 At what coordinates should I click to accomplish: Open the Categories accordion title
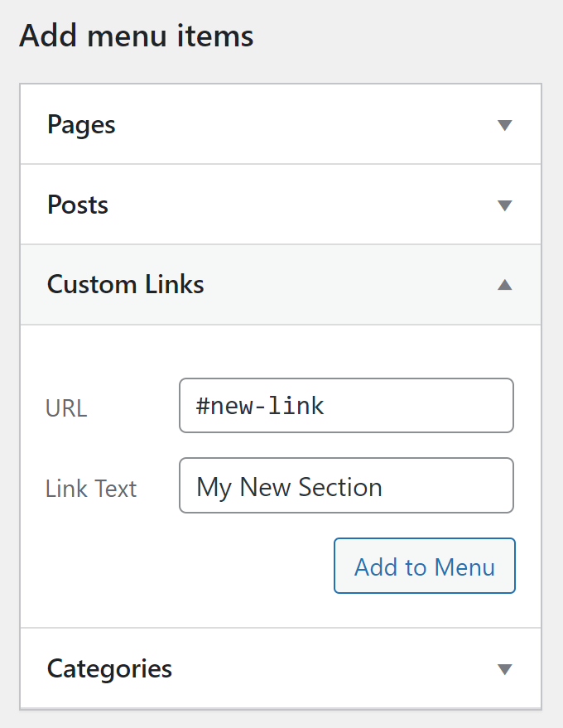click(109, 668)
